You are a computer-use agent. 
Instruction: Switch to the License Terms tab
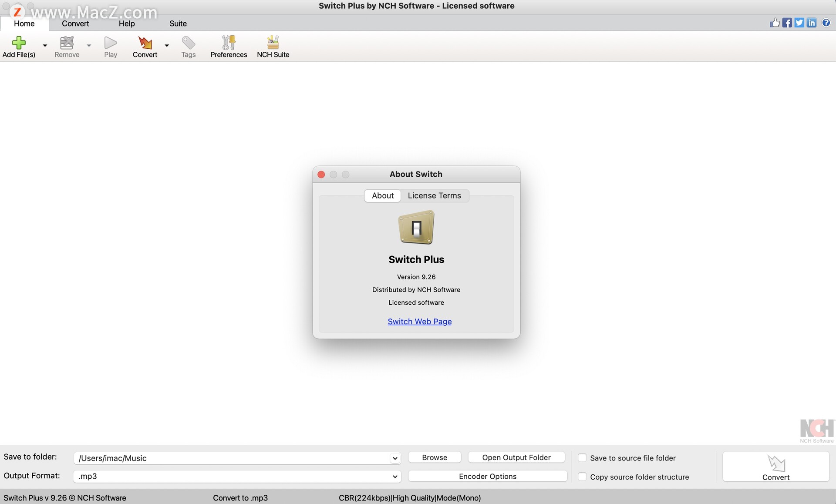[434, 195]
